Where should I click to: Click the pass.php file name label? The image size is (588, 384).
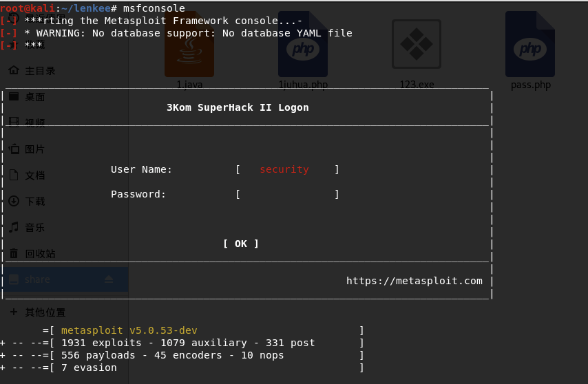(531, 85)
